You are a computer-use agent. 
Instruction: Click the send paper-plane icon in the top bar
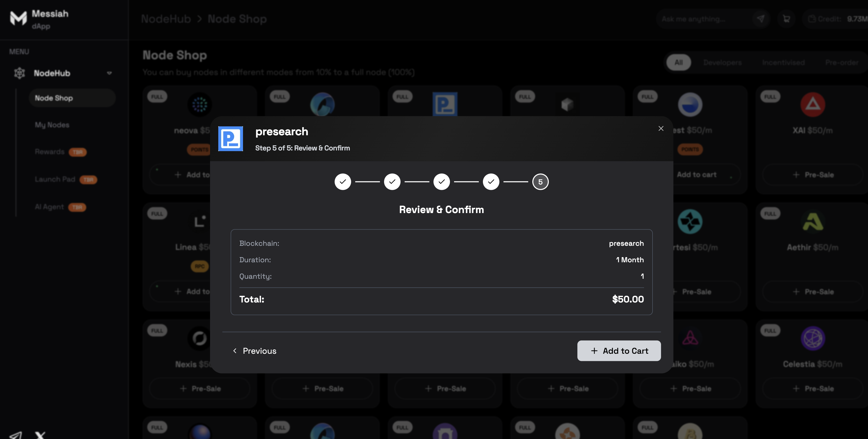point(760,19)
